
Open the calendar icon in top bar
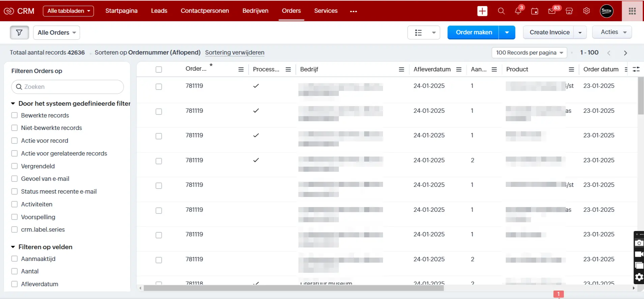[x=535, y=11]
